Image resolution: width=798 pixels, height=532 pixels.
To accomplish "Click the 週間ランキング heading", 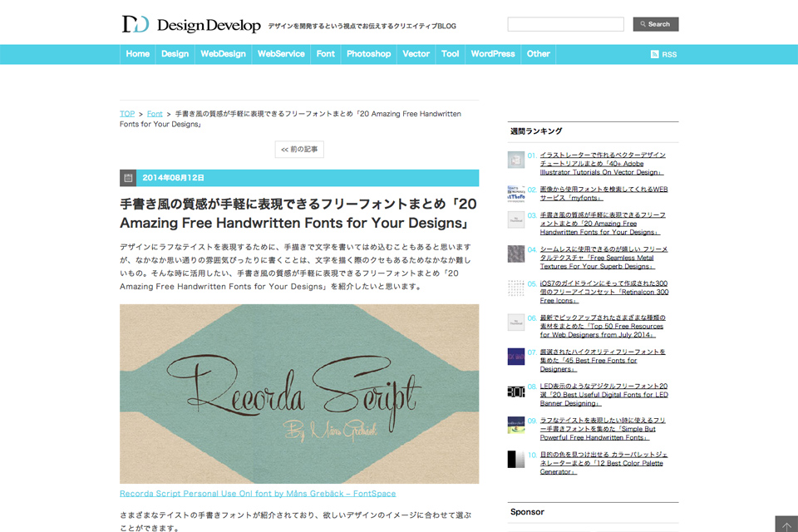I will coord(536,131).
